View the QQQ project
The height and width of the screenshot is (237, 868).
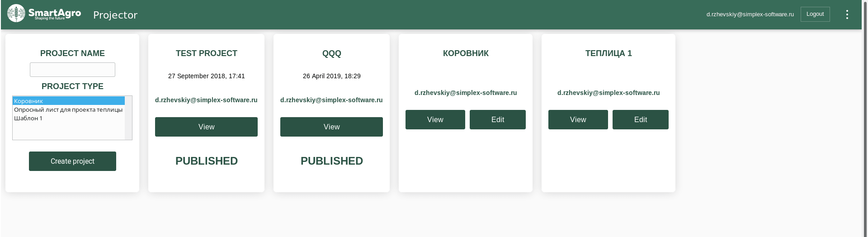click(331, 127)
